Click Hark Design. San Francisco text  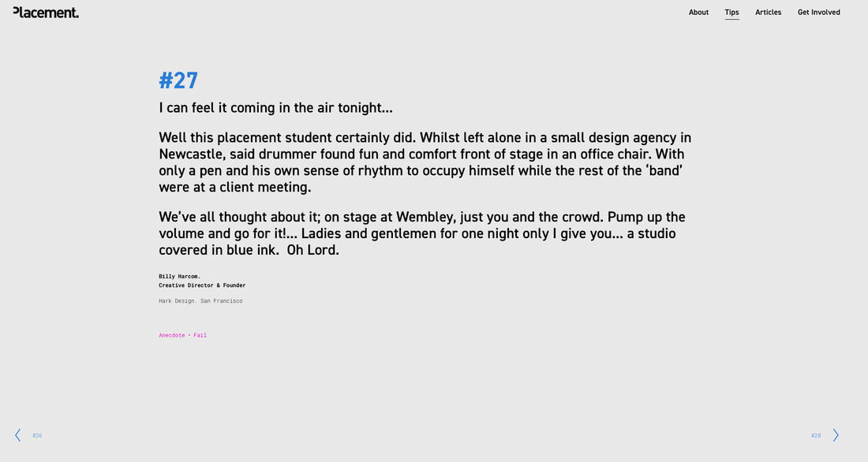click(200, 301)
